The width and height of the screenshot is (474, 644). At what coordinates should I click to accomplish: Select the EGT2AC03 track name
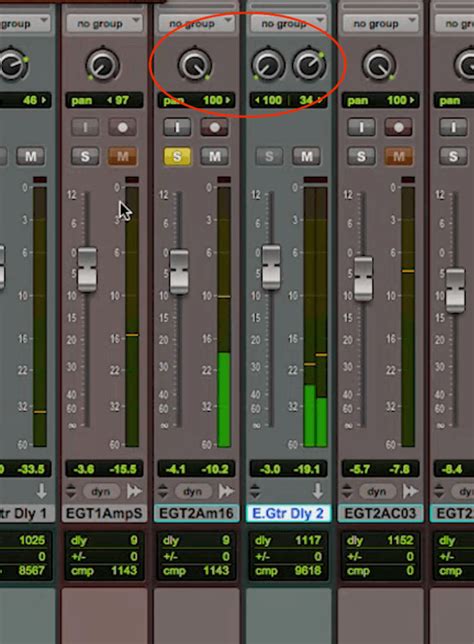[x=380, y=513]
